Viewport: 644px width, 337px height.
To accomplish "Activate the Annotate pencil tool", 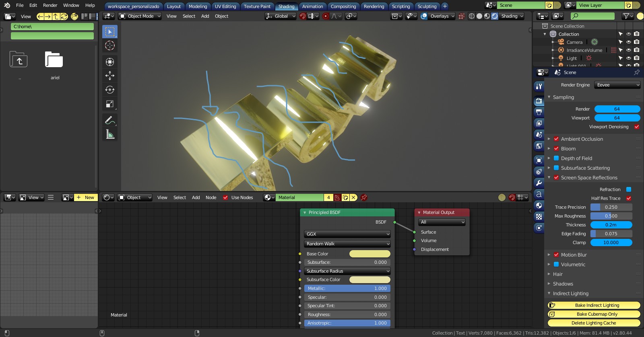I will tap(110, 120).
